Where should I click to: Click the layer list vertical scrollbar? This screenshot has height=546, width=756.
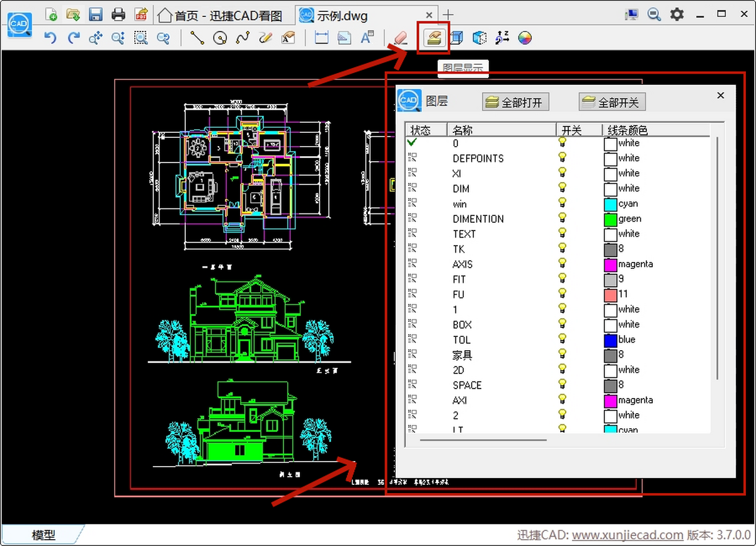(x=716, y=258)
